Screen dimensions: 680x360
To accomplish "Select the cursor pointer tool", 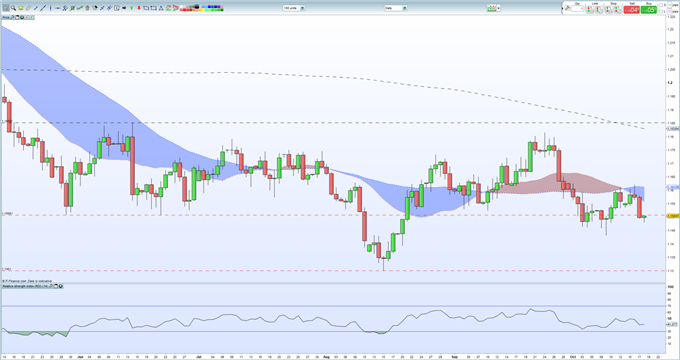I will click(x=6, y=8).
